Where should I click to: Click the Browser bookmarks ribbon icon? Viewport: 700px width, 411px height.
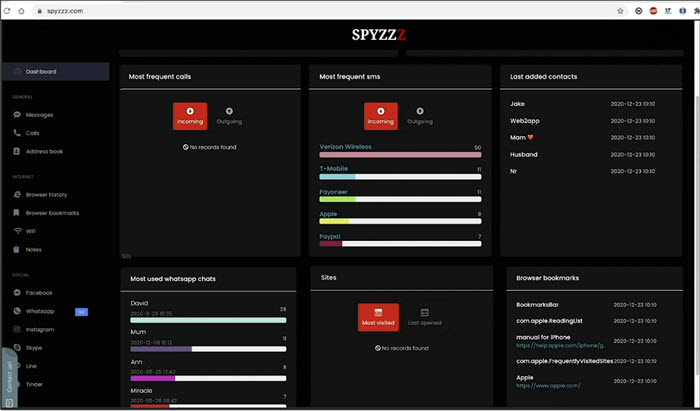17,213
